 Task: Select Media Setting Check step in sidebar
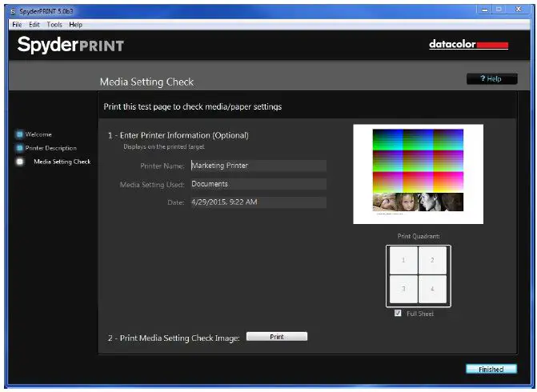click(62, 162)
